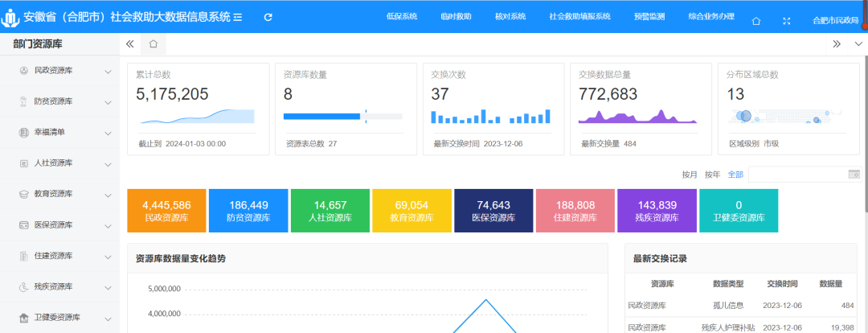This screenshot has height=333, width=868.
Task: Click the 资源库数量 progress bar
Action: pyautogui.click(x=342, y=116)
